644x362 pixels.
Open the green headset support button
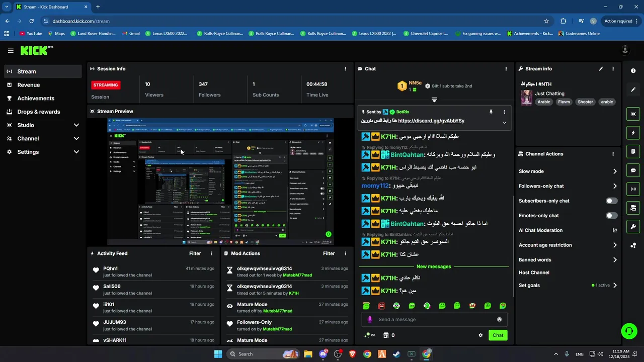[629, 331]
